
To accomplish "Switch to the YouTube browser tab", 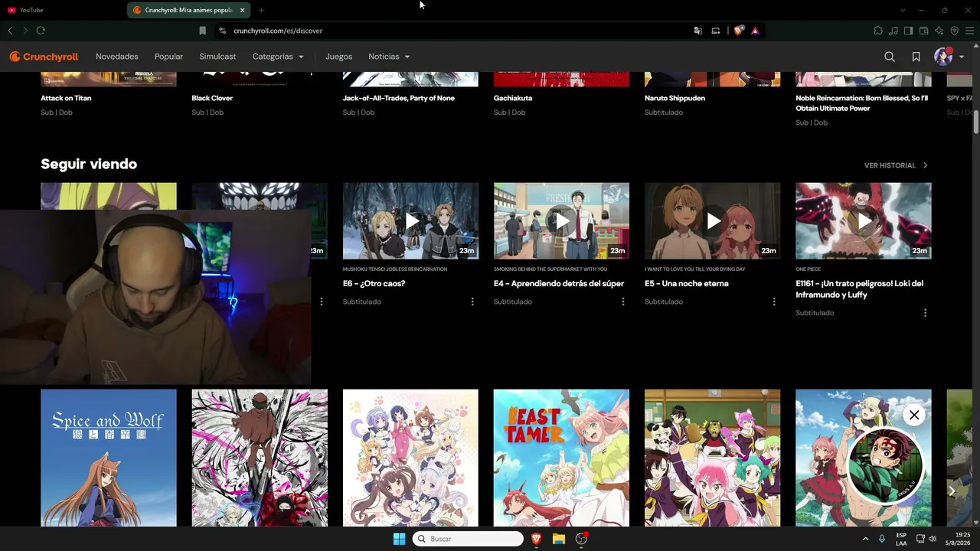I will coord(61,10).
